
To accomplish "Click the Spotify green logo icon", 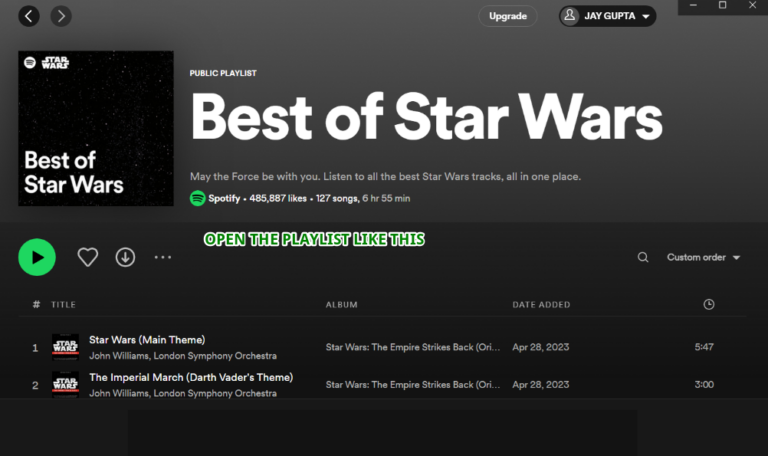I will click(x=197, y=198).
